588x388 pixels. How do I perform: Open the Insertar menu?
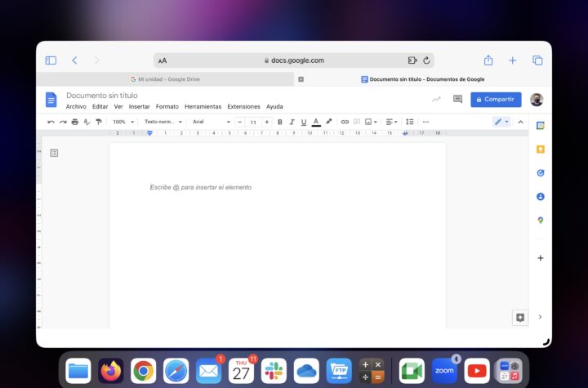(x=139, y=106)
